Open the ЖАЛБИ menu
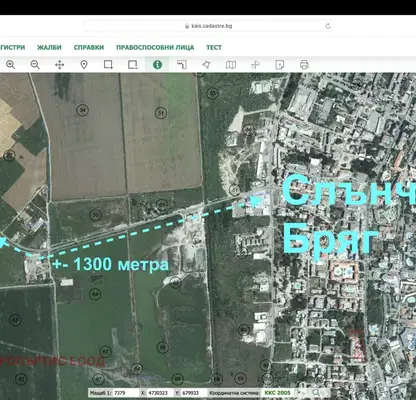 (49, 47)
